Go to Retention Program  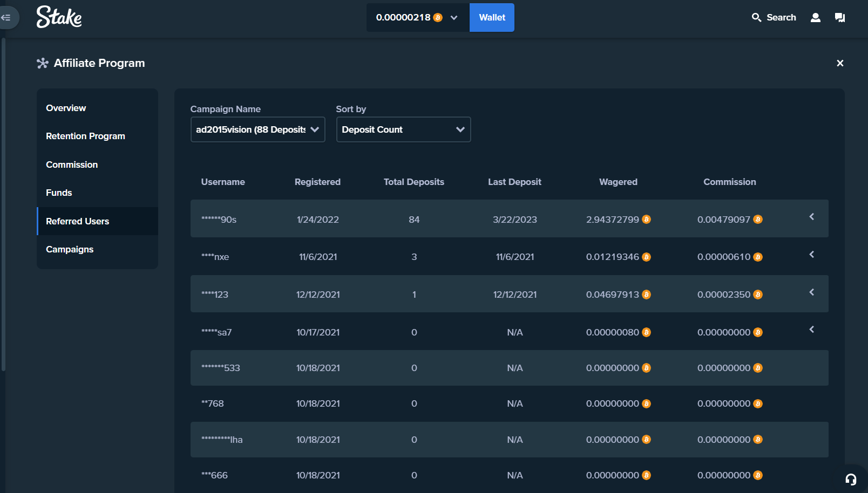click(x=85, y=136)
